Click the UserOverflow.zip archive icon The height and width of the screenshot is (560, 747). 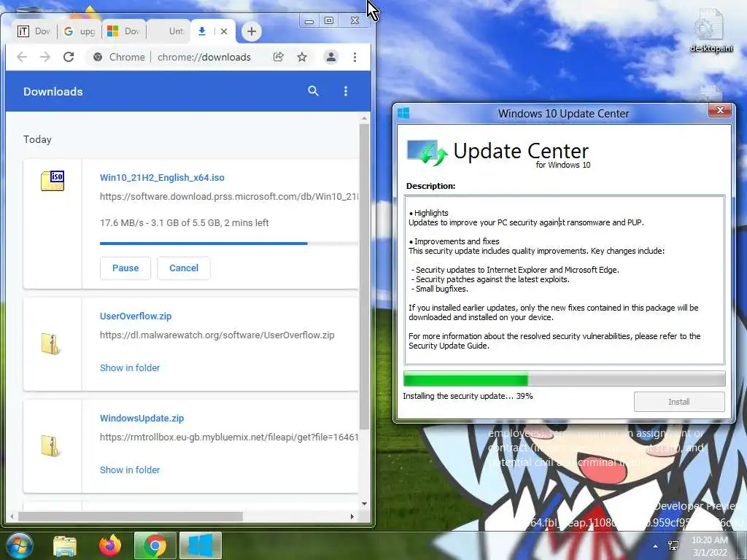point(50,344)
